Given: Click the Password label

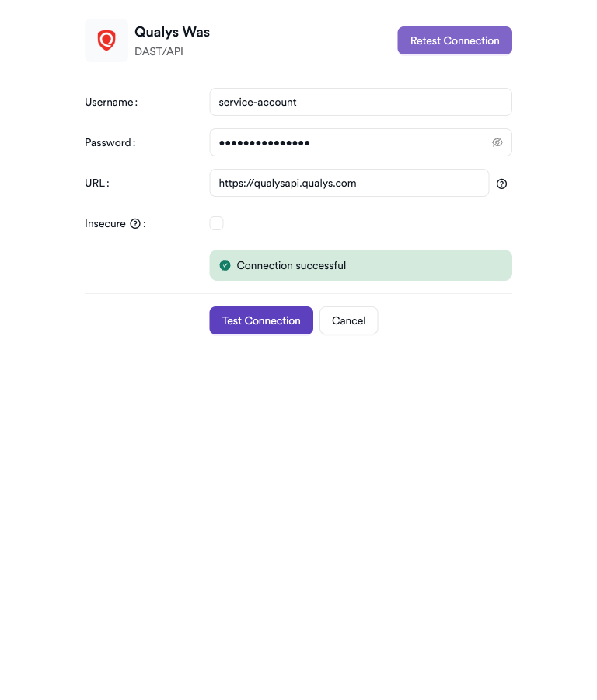Looking at the screenshot, I should click(109, 142).
